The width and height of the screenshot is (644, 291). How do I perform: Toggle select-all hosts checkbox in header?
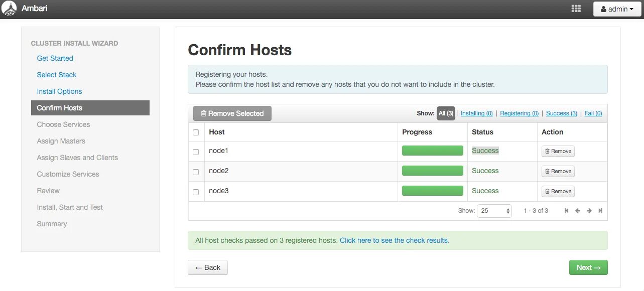coord(196,132)
